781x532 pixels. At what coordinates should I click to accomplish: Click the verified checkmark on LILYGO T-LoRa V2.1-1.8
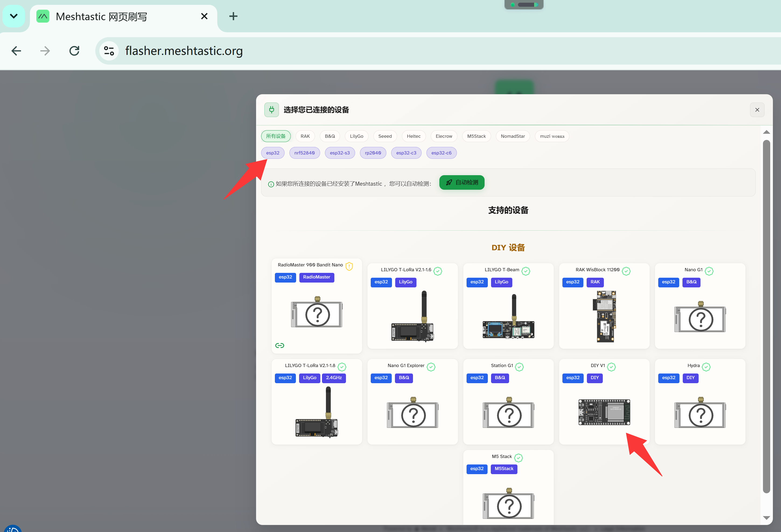342,367
